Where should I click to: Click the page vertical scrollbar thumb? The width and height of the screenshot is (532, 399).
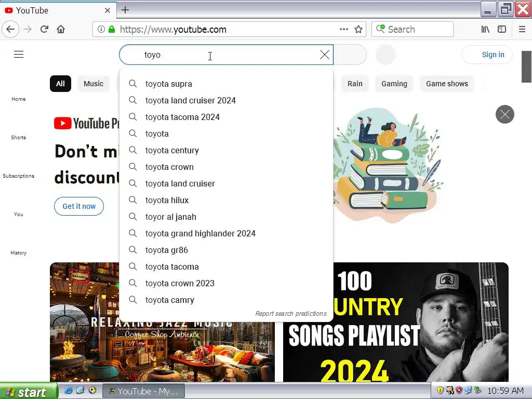click(x=526, y=66)
